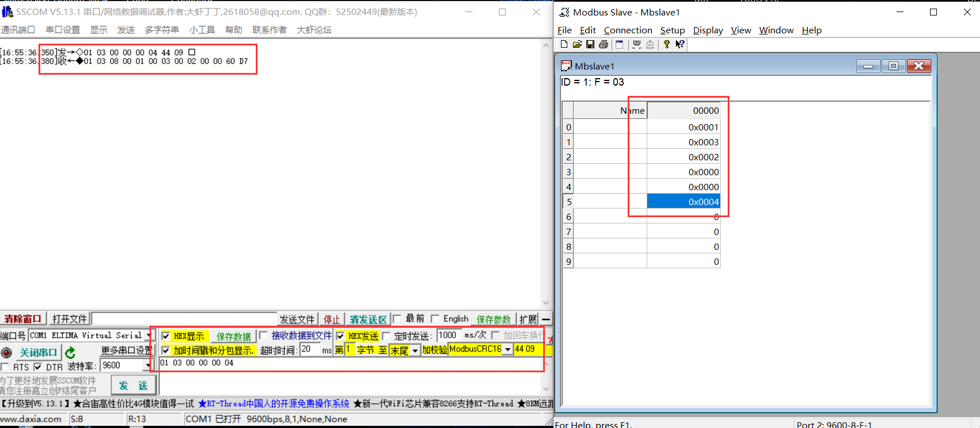
Task: Click the 发送 send button
Action: [x=133, y=385]
